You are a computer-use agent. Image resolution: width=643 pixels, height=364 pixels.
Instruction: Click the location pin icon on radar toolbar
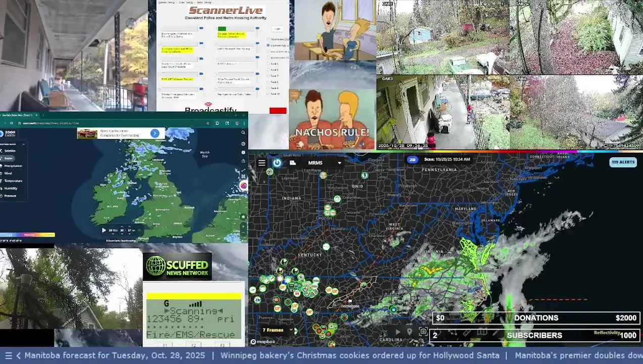pos(410,332)
